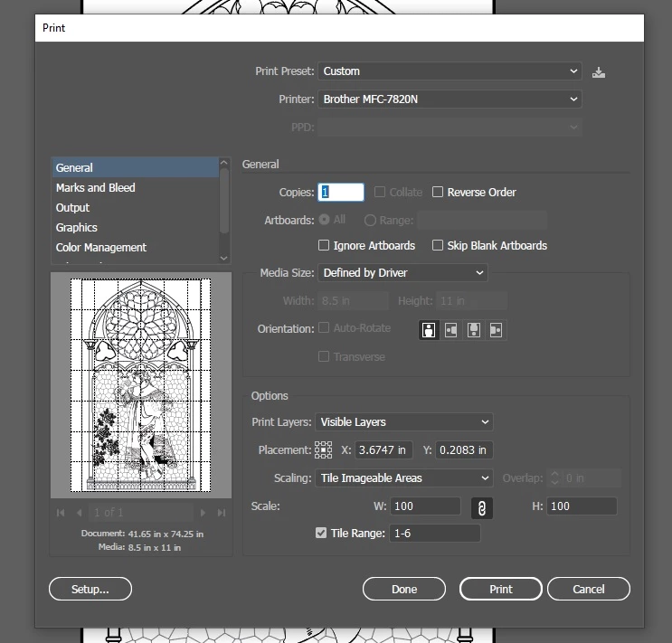Click the Scale W field
Viewport: 672px width, 643px height.
(425, 506)
